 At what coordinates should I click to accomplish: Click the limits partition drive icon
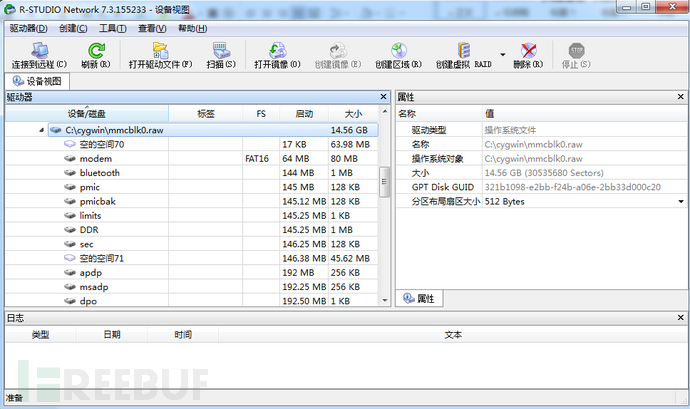[70, 215]
